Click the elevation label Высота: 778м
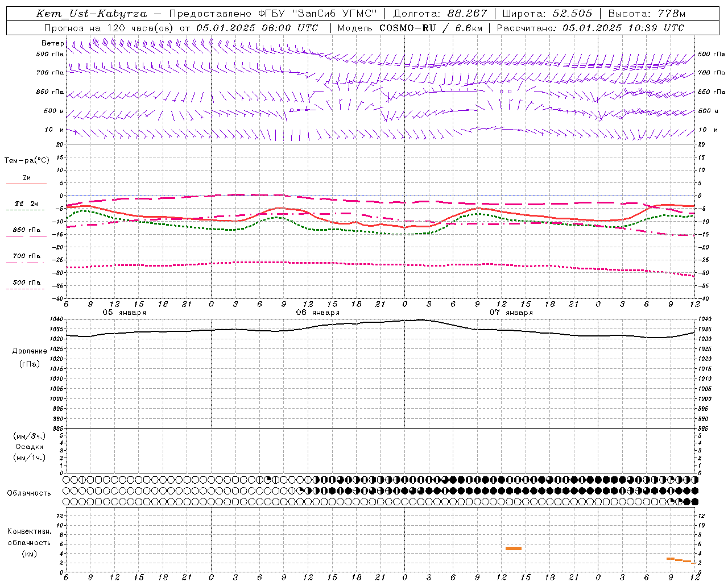This screenshot has height=582, width=728. [x=647, y=14]
